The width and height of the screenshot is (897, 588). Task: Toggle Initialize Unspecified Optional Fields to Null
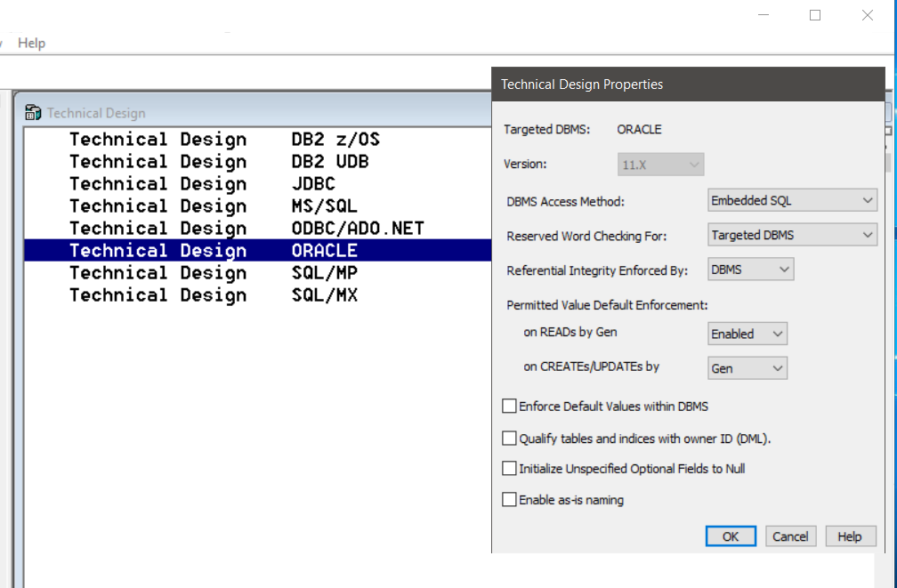[510, 469]
